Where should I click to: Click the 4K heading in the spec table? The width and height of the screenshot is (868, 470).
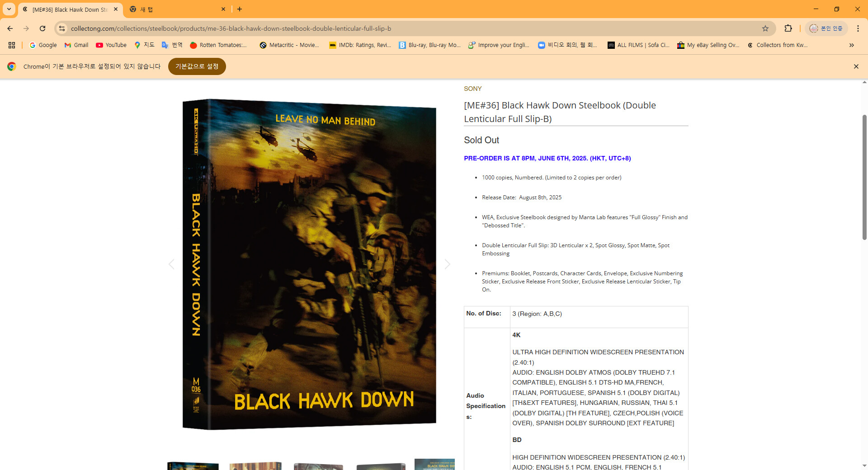click(x=516, y=335)
